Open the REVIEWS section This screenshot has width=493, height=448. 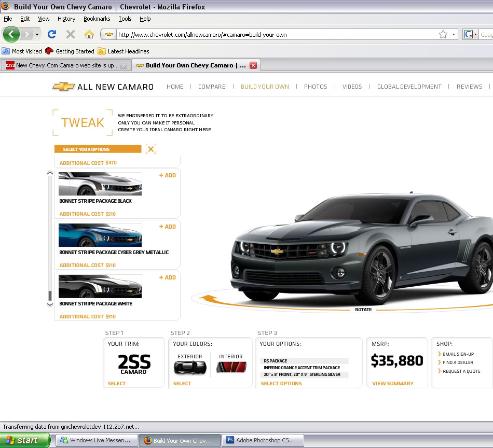pos(469,87)
